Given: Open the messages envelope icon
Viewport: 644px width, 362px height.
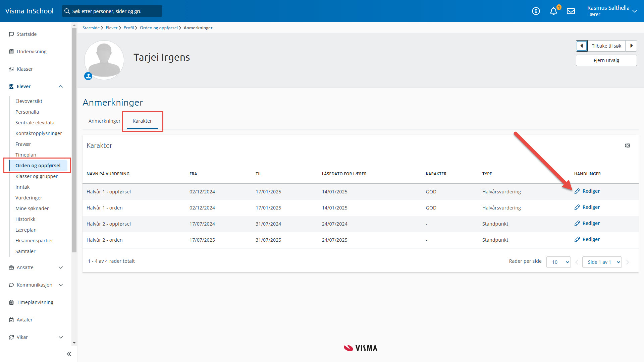Looking at the screenshot, I should (571, 11).
